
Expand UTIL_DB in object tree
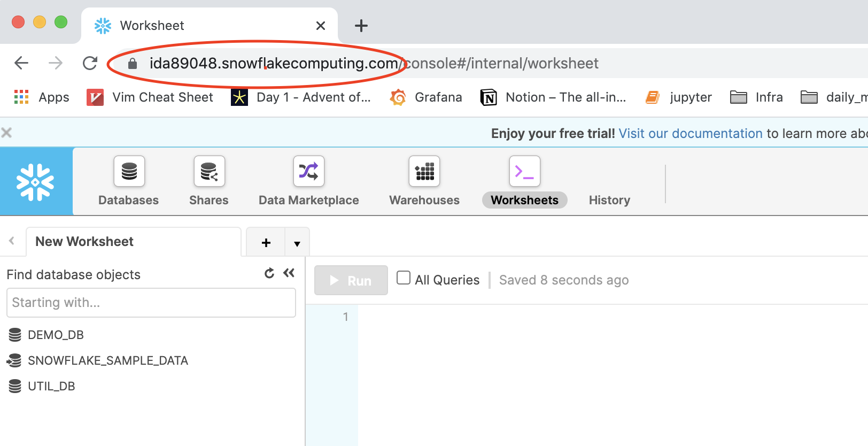pos(51,386)
